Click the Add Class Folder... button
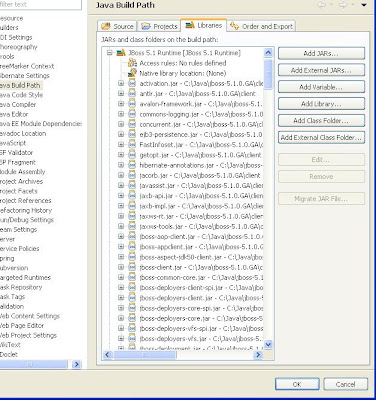The height and width of the screenshot is (400, 376). (x=321, y=120)
